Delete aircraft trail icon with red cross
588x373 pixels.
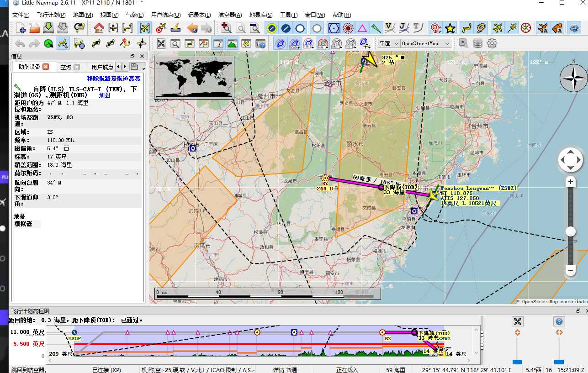[x=160, y=28]
